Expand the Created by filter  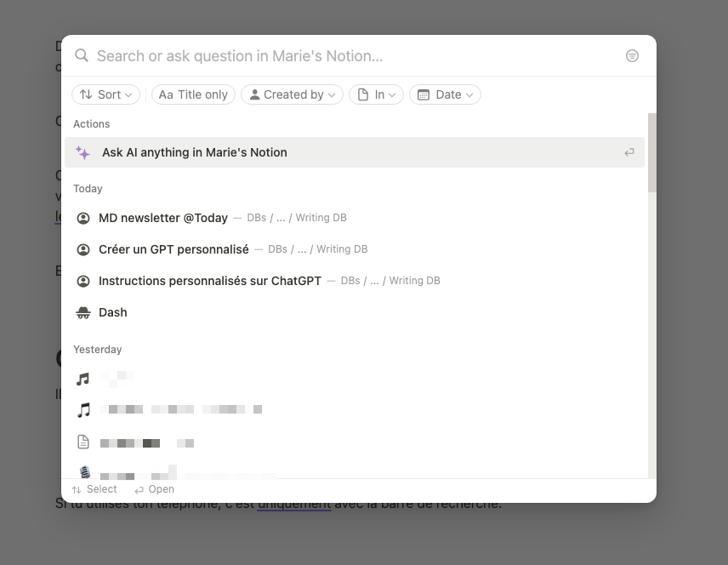pos(292,94)
